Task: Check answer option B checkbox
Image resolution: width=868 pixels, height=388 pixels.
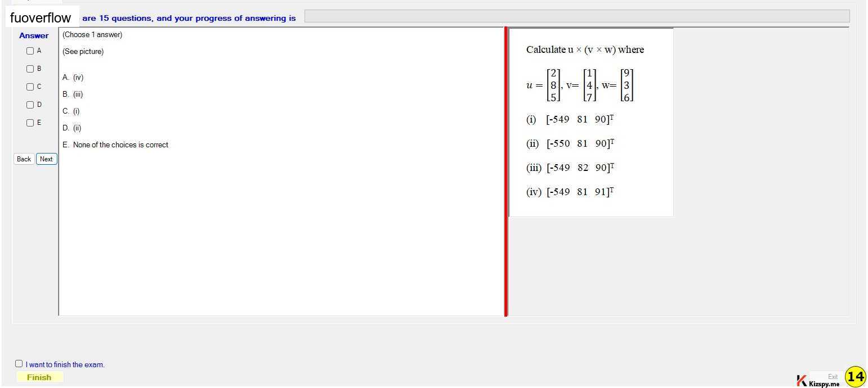Action: coord(30,69)
